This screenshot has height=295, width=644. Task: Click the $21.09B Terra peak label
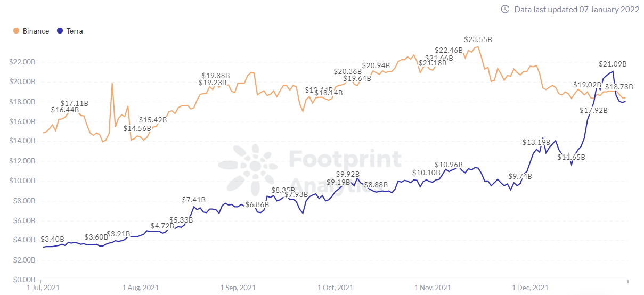pyautogui.click(x=612, y=64)
